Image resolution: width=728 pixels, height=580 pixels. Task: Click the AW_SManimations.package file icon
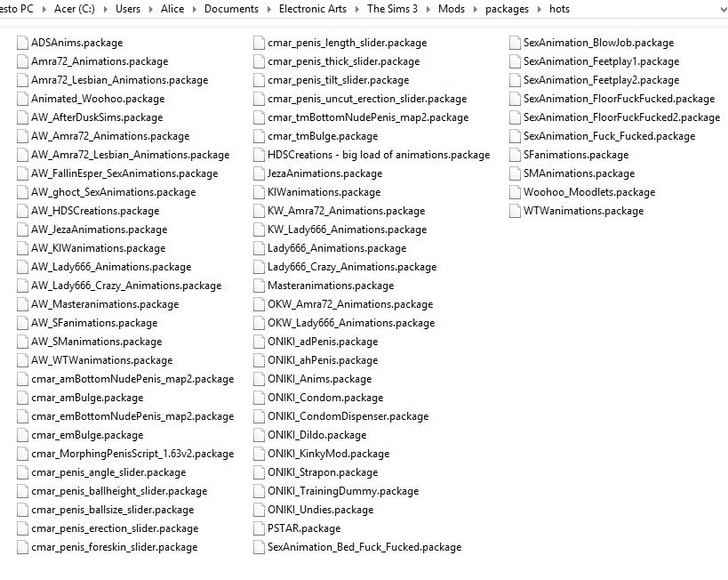[22, 342]
